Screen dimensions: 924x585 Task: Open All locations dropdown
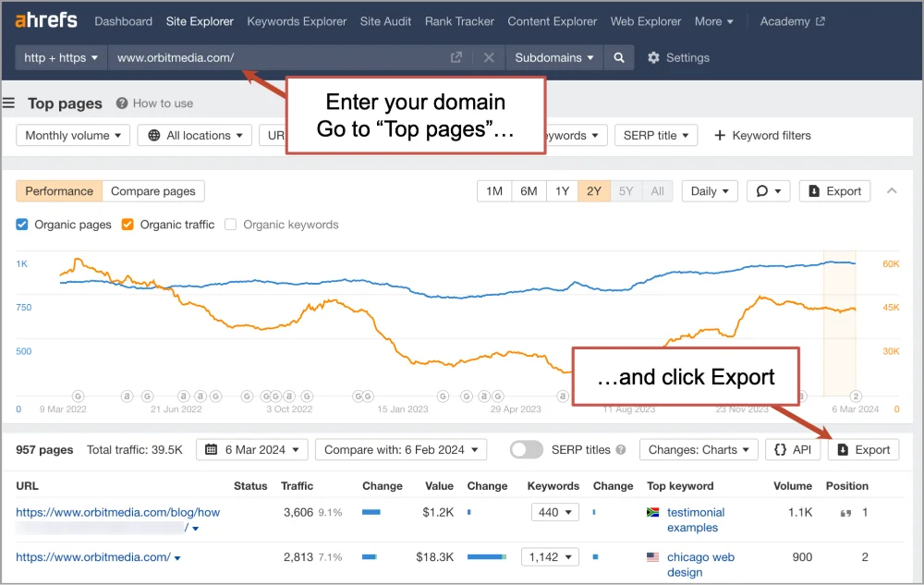point(194,135)
